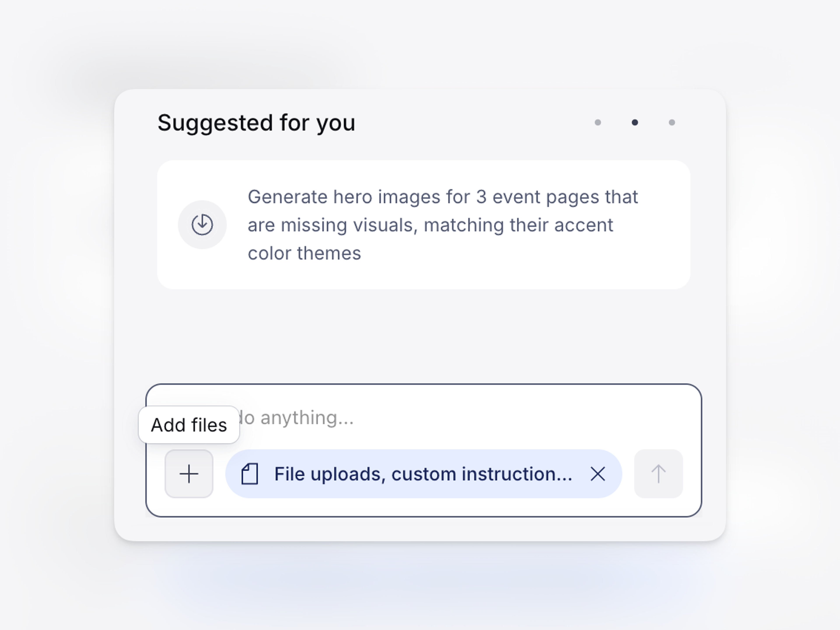
Task: Select the third carousel dot indicator
Action: [672, 122]
